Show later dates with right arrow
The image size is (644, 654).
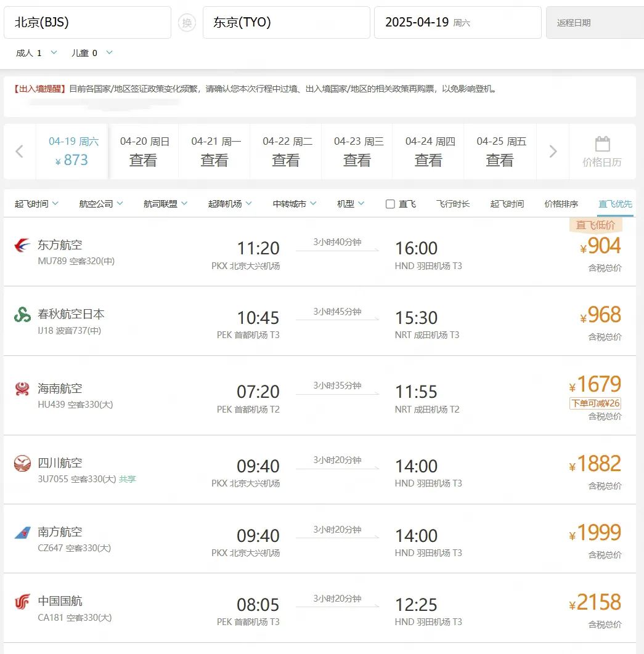(553, 151)
